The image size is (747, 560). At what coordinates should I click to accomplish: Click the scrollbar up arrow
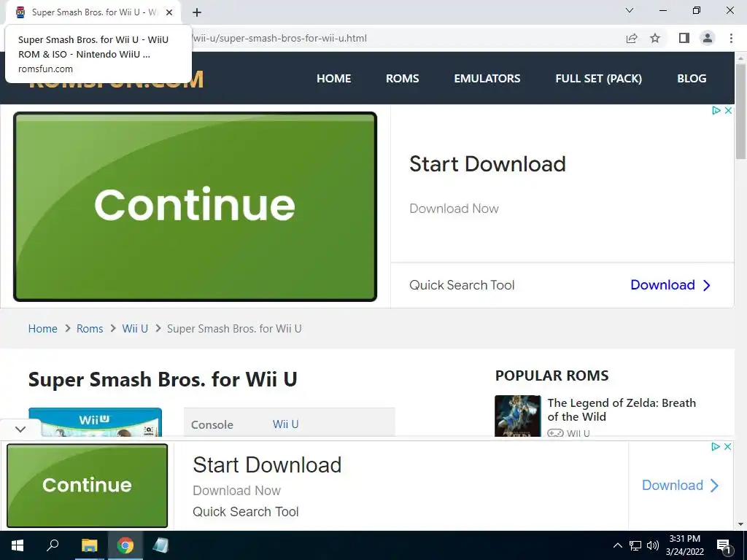point(740,58)
